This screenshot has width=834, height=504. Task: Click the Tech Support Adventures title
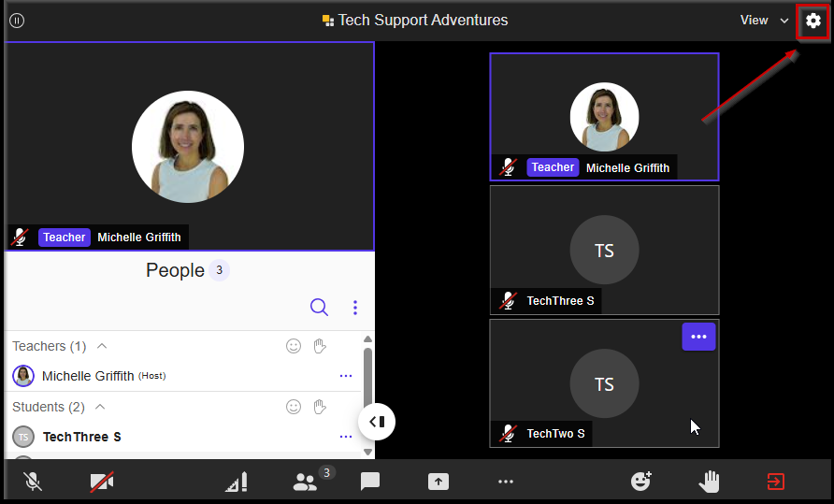tap(423, 21)
